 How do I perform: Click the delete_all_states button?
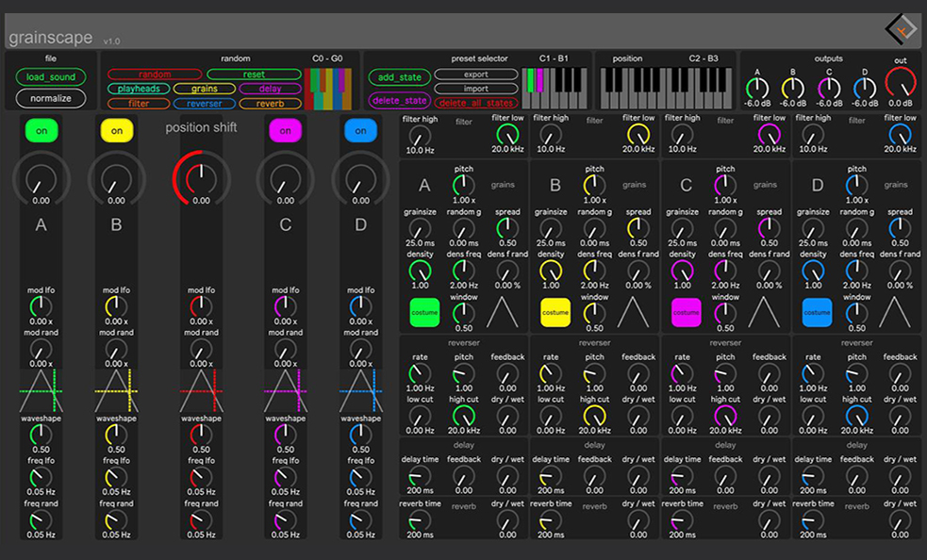pyautogui.click(x=475, y=103)
